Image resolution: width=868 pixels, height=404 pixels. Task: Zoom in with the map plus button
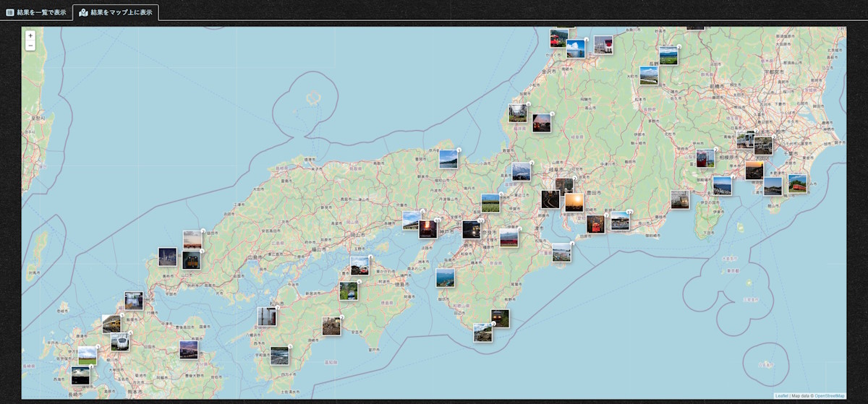tap(30, 35)
